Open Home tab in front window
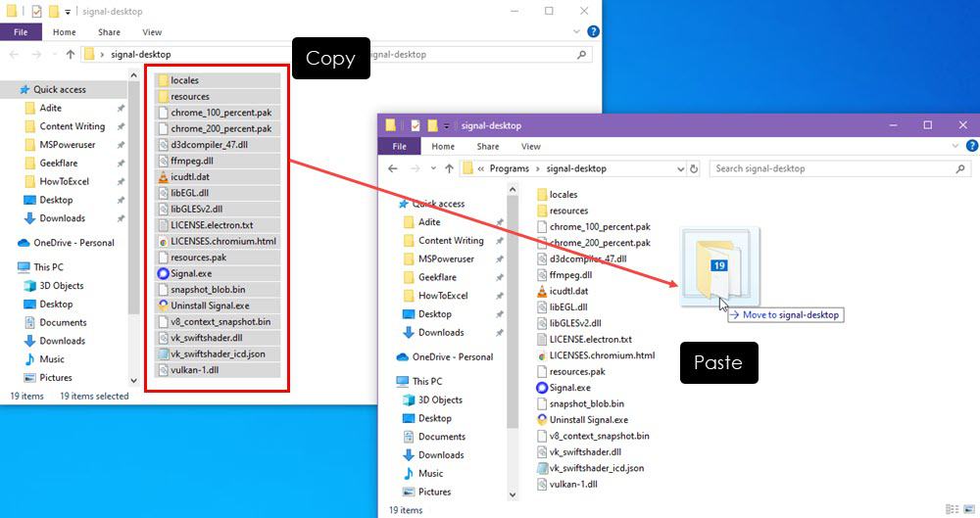 (443, 146)
